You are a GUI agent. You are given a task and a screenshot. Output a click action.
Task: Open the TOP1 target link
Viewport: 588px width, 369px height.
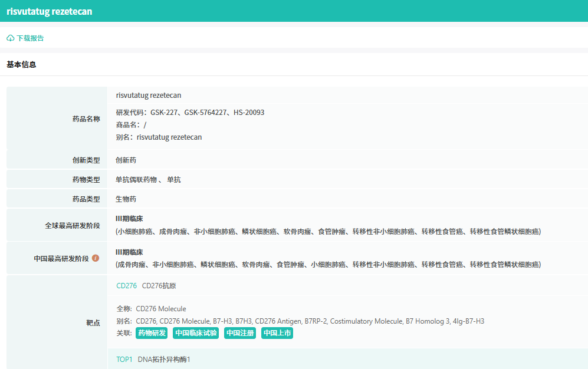pyautogui.click(x=124, y=359)
